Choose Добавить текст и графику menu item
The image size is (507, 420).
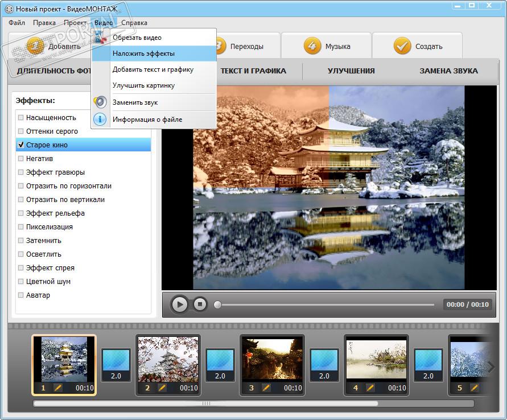[x=152, y=69]
